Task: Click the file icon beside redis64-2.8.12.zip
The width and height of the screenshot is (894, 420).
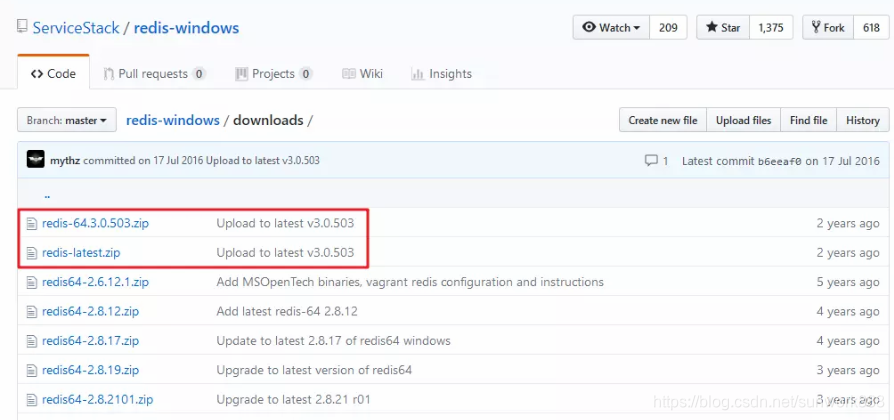Action: (31, 312)
